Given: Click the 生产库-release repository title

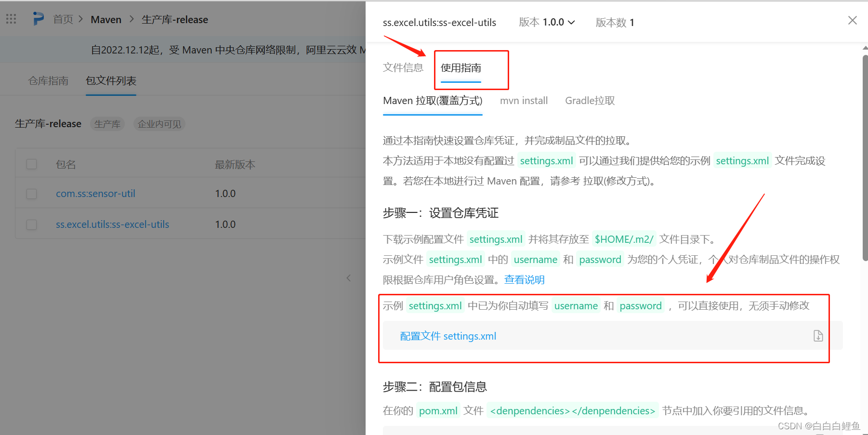Looking at the screenshot, I should [48, 124].
